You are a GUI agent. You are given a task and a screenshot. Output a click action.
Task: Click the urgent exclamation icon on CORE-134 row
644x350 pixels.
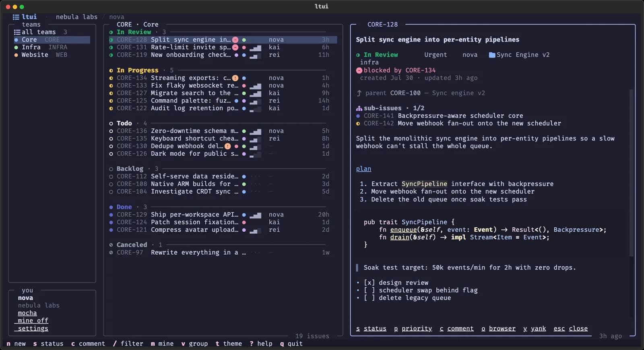(235, 78)
